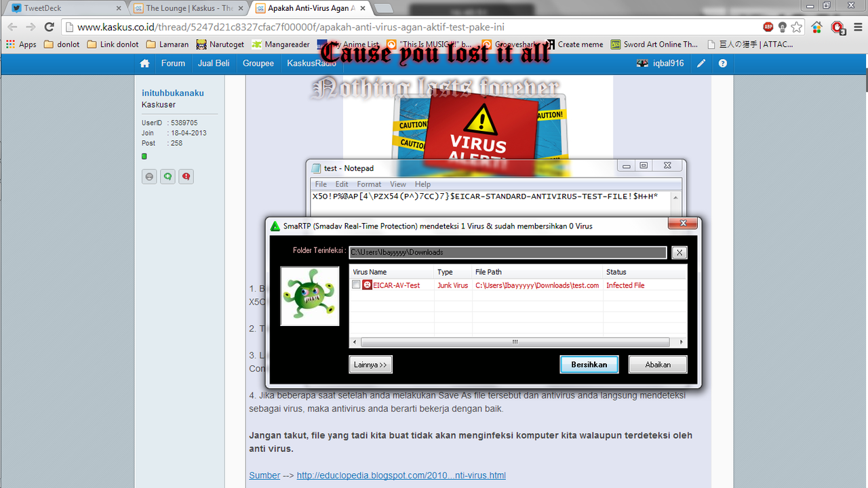Expand options with Lainnya >> button
Screen dimensions: 868x488
370,364
